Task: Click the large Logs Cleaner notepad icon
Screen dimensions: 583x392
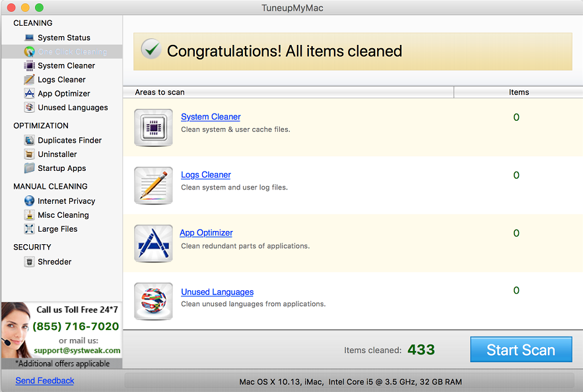Action: pyautogui.click(x=153, y=185)
